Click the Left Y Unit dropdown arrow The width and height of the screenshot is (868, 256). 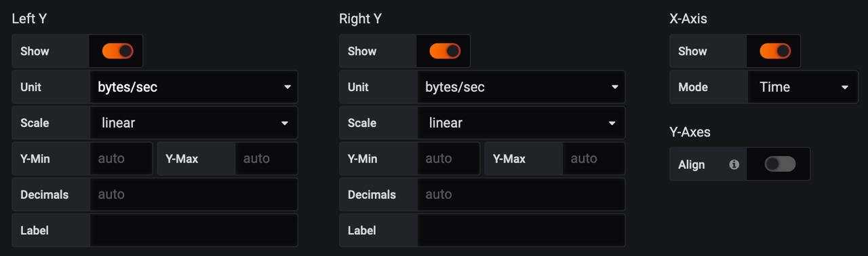pyautogui.click(x=288, y=87)
